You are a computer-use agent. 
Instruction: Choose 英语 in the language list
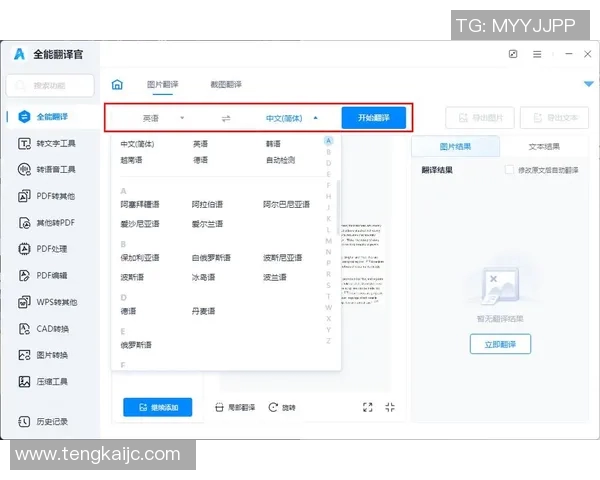point(200,144)
